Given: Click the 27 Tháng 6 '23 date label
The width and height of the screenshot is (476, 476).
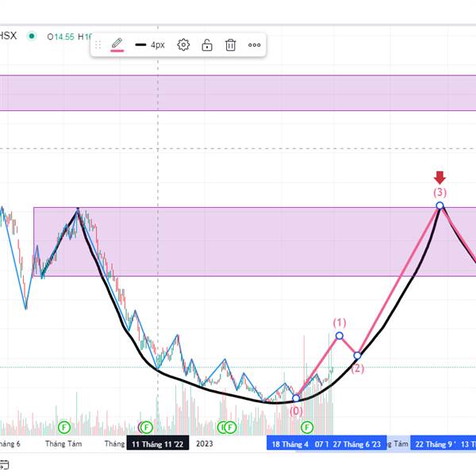Looking at the screenshot, I should point(357,444).
